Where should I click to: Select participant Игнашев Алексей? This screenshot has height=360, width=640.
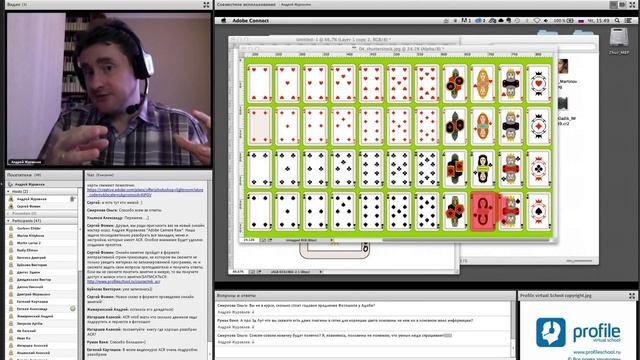click(x=41, y=346)
